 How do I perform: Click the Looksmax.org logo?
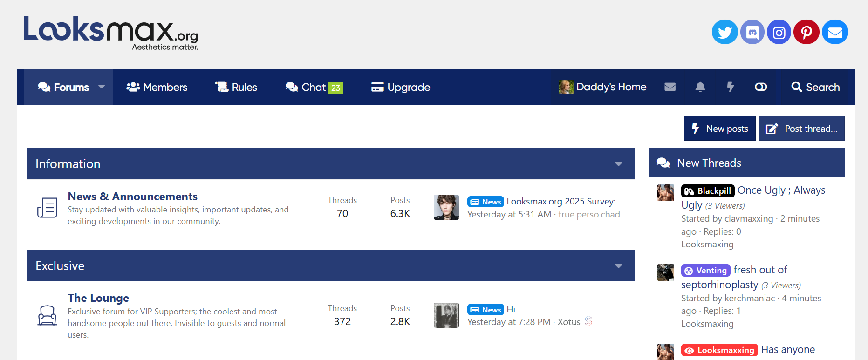111,33
